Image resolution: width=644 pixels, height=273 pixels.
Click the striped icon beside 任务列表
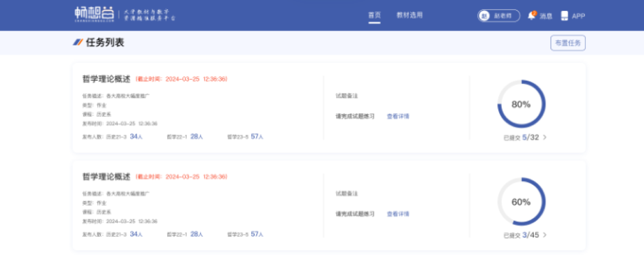[78, 42]
